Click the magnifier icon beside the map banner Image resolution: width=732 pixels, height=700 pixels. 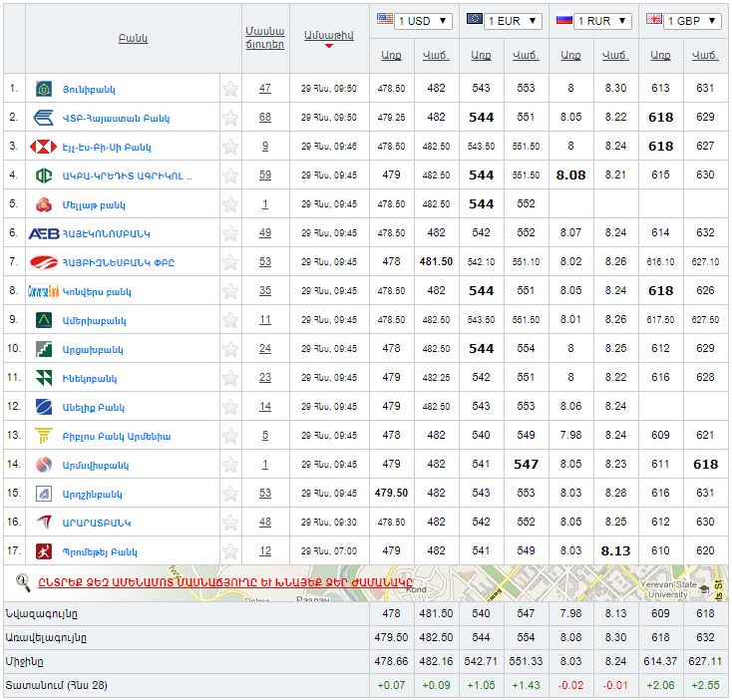(22, 582)
